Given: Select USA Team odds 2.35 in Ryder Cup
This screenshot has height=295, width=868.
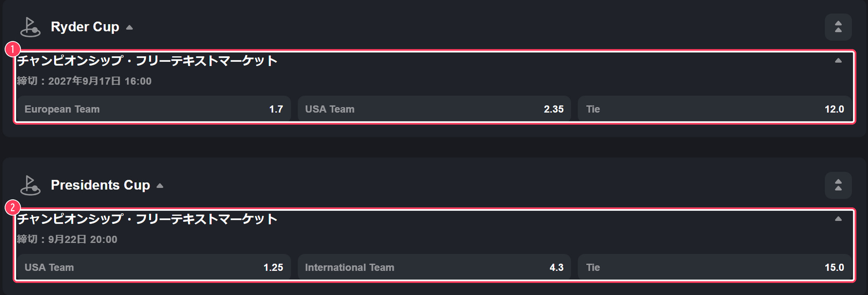Looking at the screenshot, I should [434, 109].
